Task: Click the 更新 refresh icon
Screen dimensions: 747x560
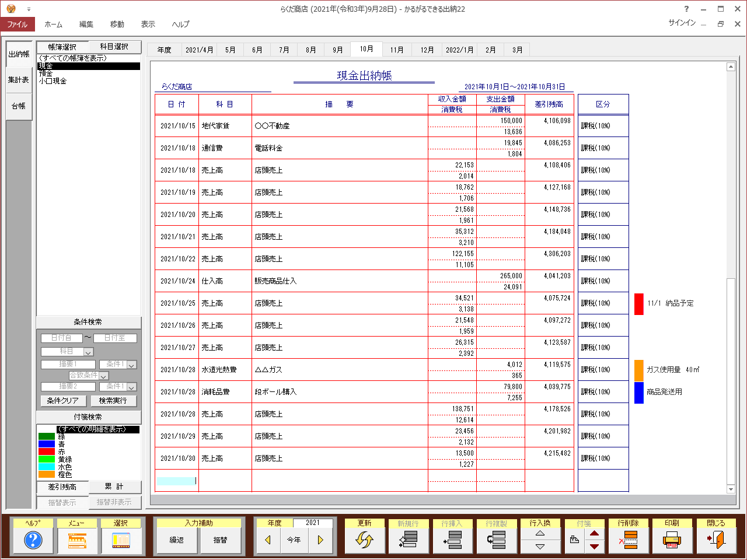Action: [x=365, y=541]
